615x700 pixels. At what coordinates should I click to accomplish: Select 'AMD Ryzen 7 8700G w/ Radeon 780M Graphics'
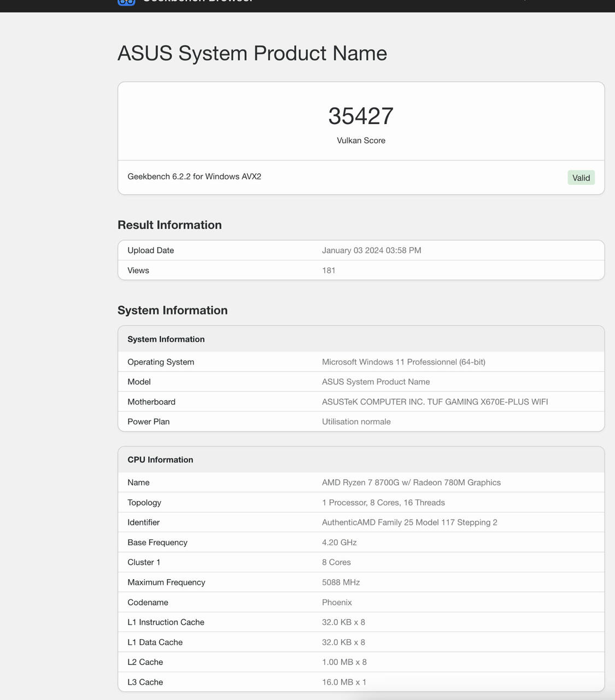click(411, 482)
